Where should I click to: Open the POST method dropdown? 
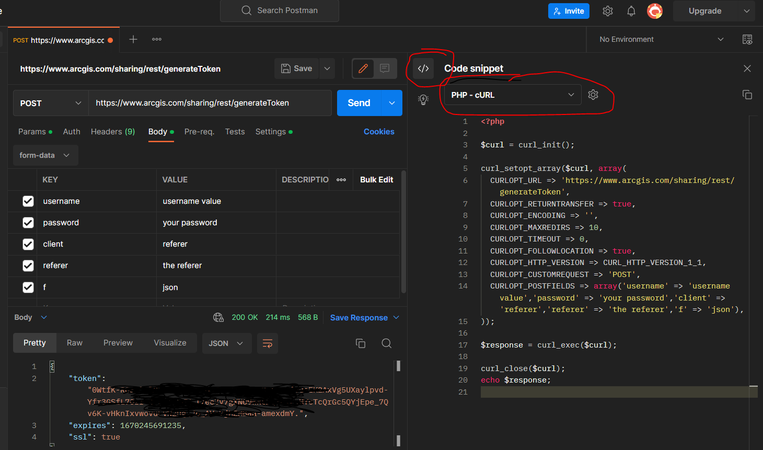51,103
